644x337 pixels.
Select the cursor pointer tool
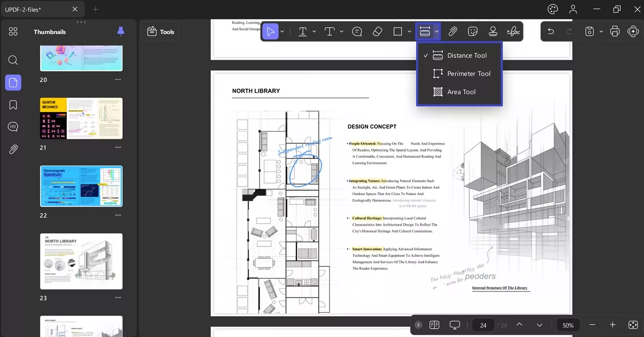270,32
